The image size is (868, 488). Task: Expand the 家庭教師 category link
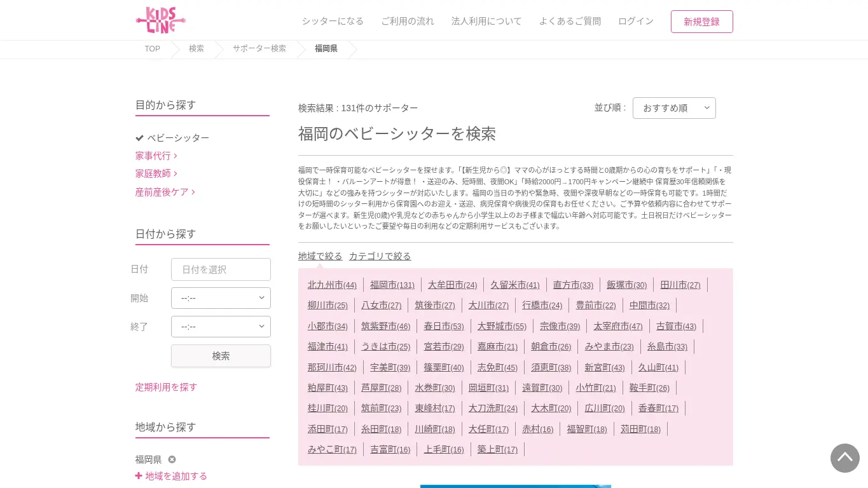156,173
